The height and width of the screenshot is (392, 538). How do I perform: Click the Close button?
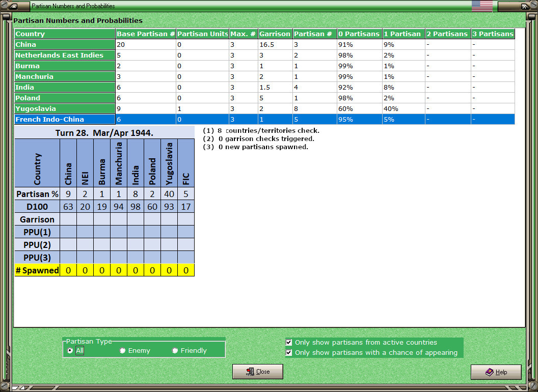(258, 372)
